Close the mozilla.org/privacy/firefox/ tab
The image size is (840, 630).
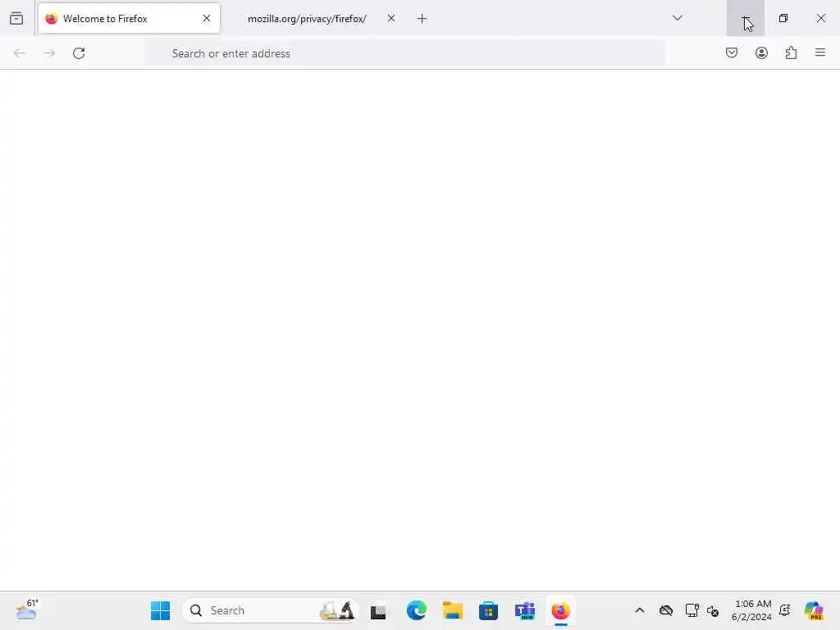(391, 19)
